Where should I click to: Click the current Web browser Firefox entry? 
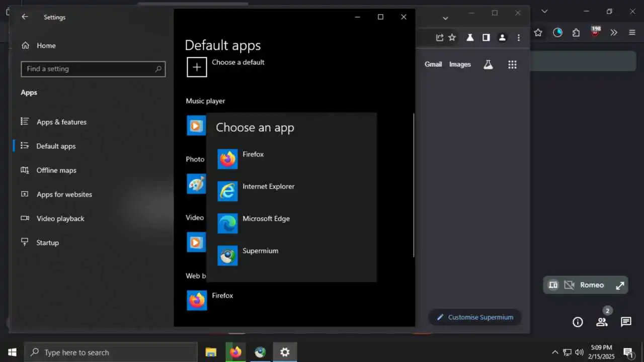point(210,300)
